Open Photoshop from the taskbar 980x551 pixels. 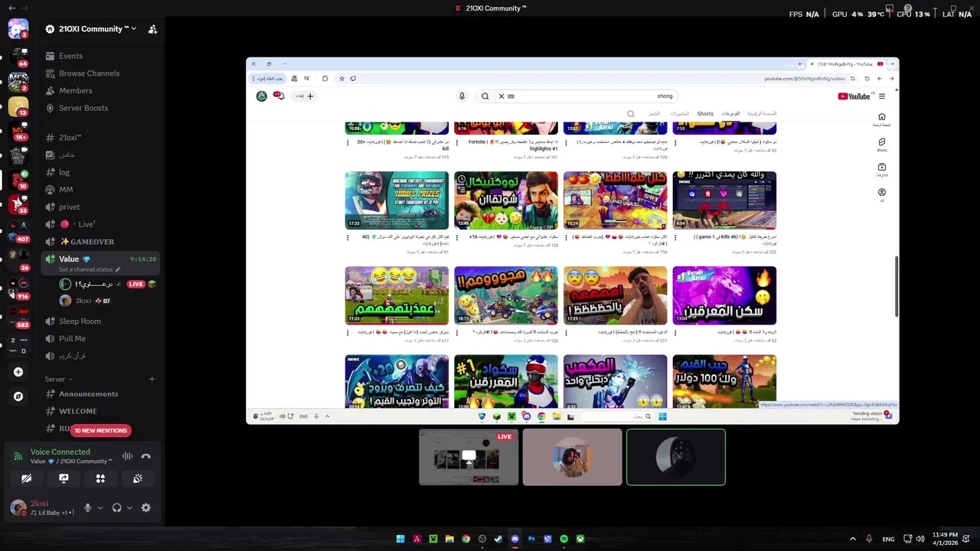(x=531, y=539)
